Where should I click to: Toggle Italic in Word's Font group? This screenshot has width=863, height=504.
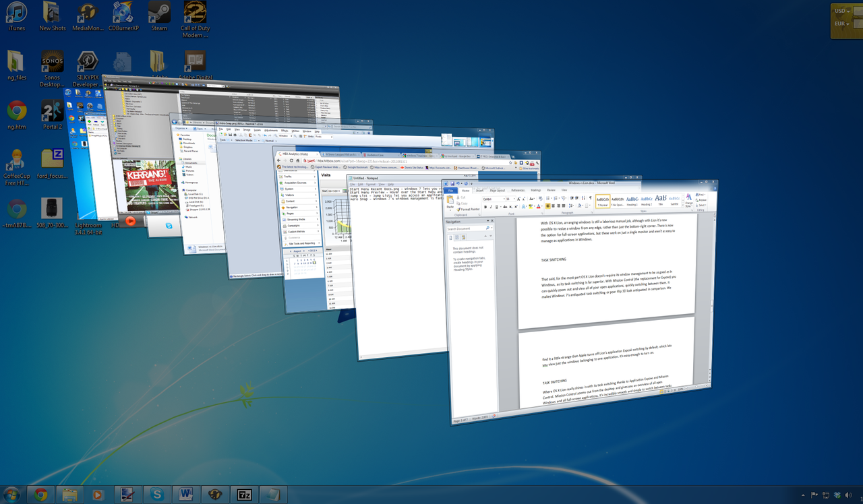(491, 207)
